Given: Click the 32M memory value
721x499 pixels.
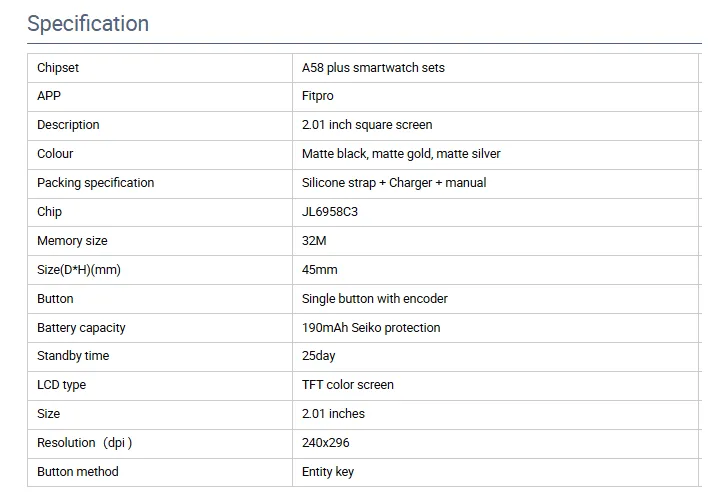Looking at the screenshot, I should (314, 241).
